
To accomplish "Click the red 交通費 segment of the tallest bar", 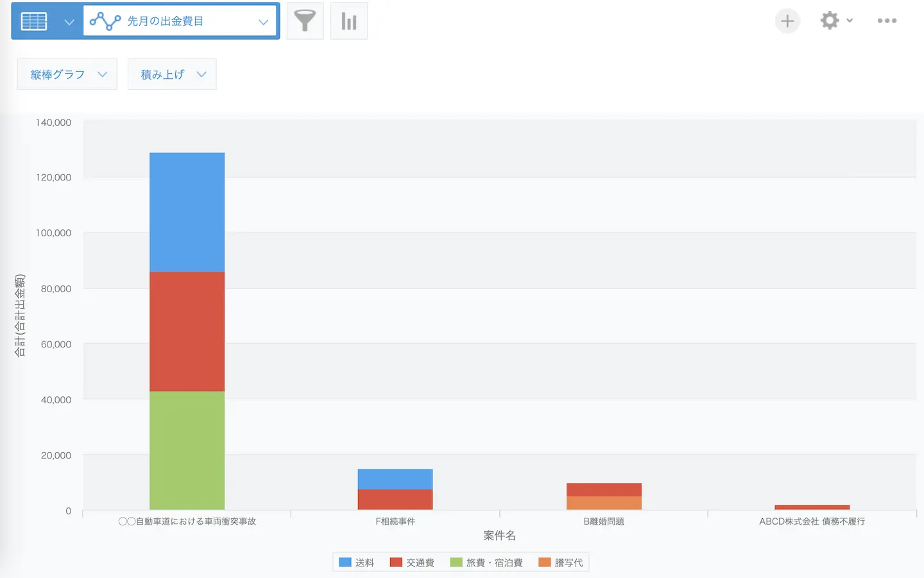I will coord(187,331).
